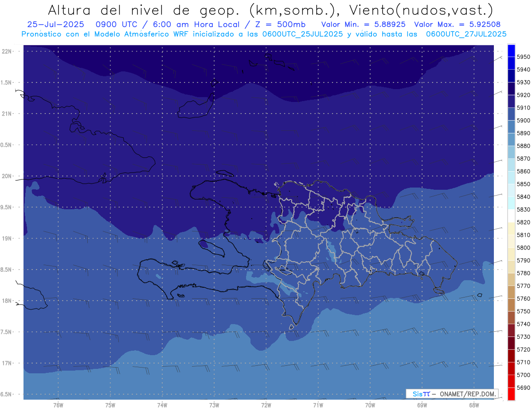The image size is (532, 411).
Task: Click the 'Z = 500mb' level text
Action: pyautogui.click(x=280, y=24)
